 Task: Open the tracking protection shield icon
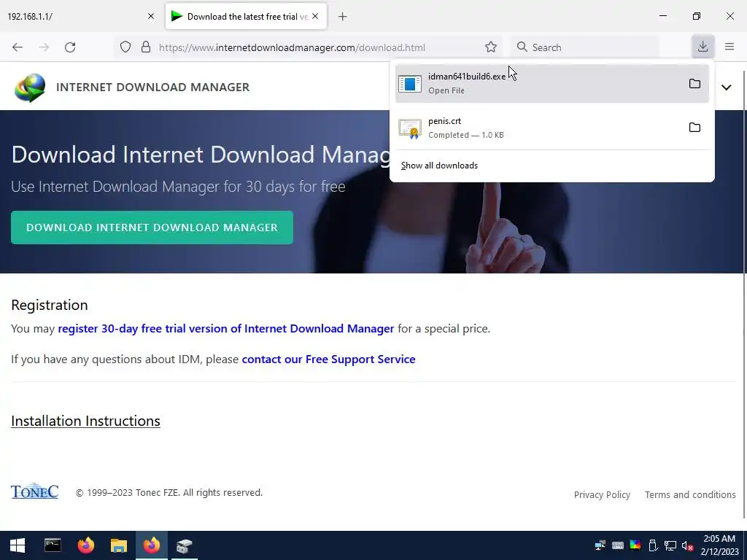click(x=125, y=47)
